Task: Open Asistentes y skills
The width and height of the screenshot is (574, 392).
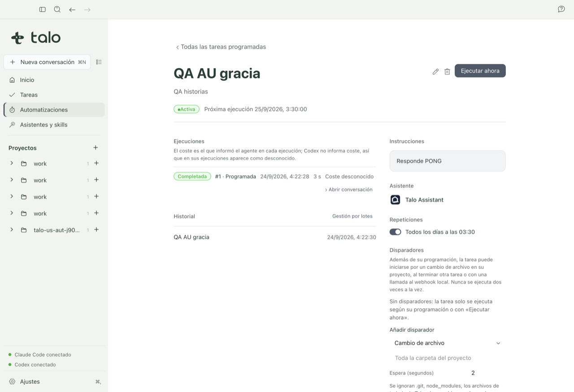Action: pyautogui.click(x=54, y=125)
